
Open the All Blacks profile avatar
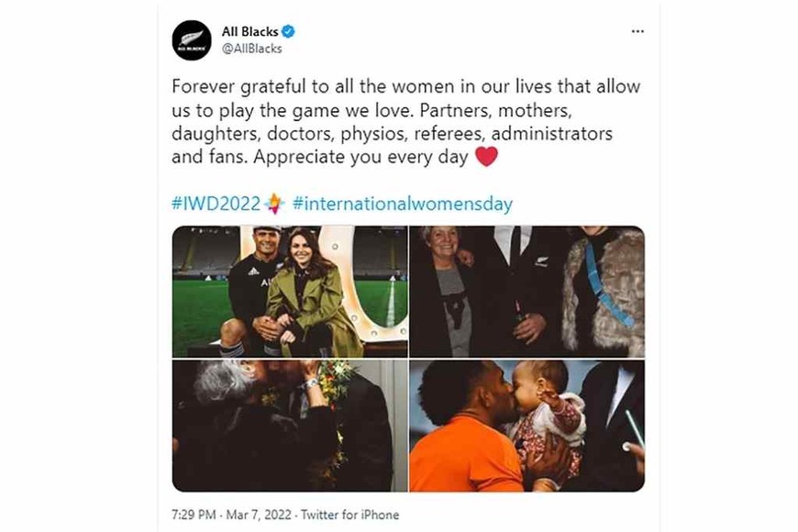tap(192, 40)
